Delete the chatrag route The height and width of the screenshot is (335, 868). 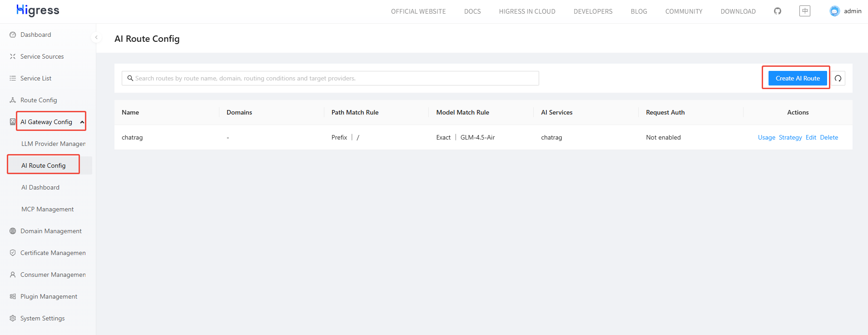click(829, 137)
